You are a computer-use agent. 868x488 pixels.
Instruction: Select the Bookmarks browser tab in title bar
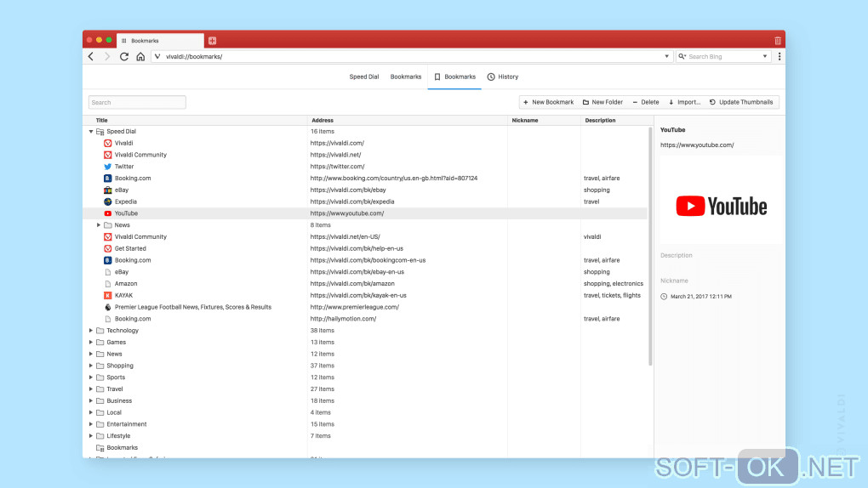coord(160,41)
